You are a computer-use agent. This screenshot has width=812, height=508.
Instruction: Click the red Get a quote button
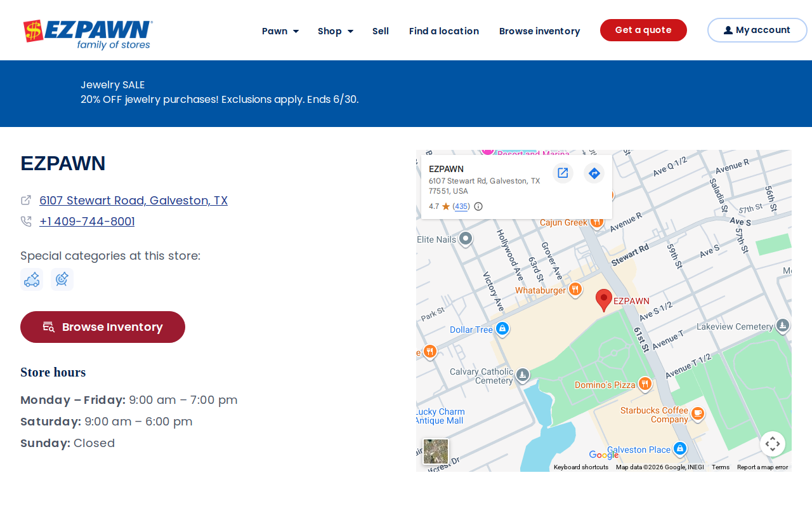[643, 30]
